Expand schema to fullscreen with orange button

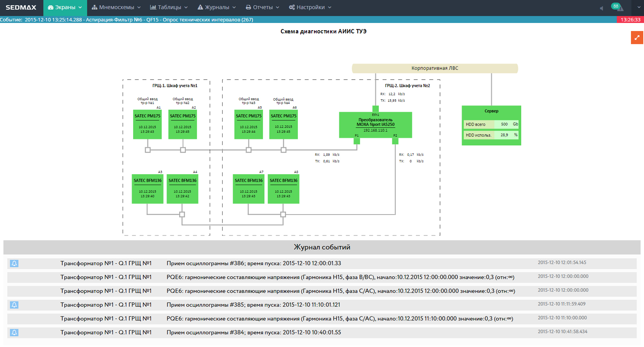pos(637,38)
